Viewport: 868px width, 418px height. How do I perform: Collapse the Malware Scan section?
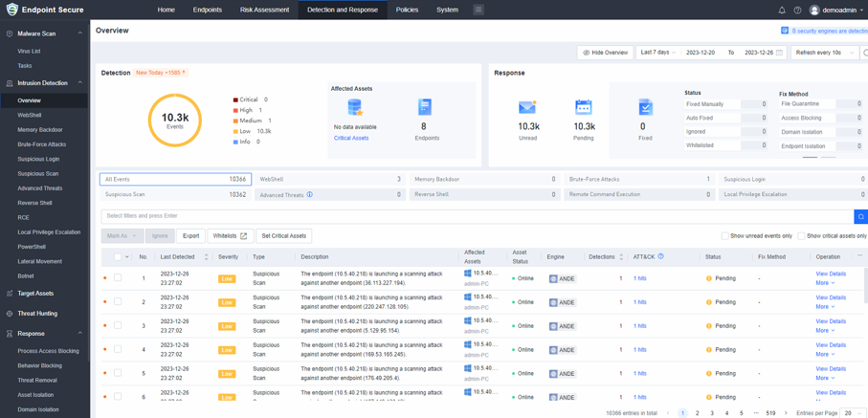click(x=79, y=33)
